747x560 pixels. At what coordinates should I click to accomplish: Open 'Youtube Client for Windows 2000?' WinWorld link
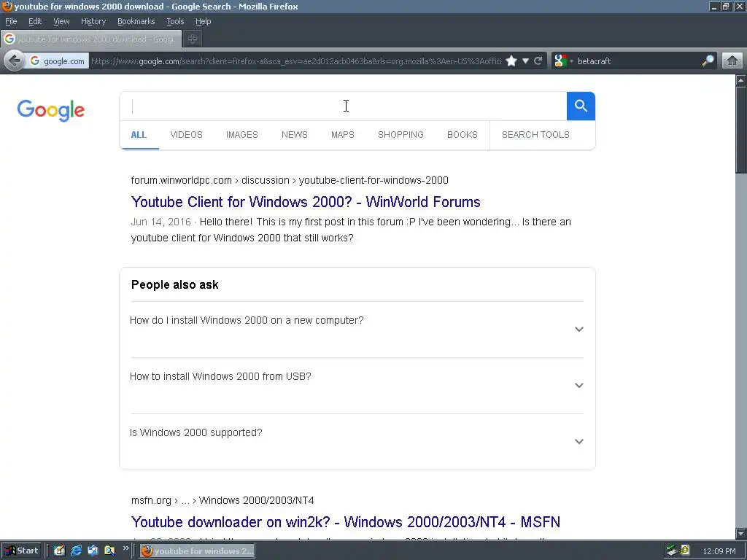(x=306, y=202)
